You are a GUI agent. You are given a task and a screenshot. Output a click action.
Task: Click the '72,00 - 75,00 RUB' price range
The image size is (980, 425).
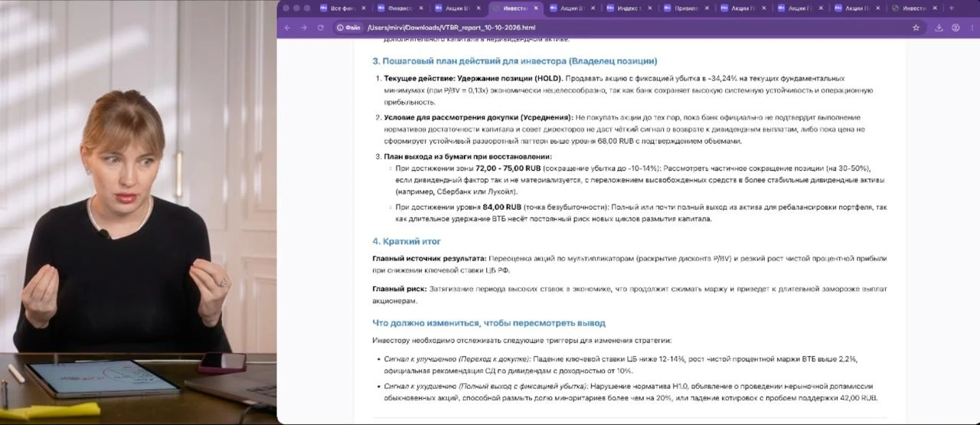[x=508, y=168]
